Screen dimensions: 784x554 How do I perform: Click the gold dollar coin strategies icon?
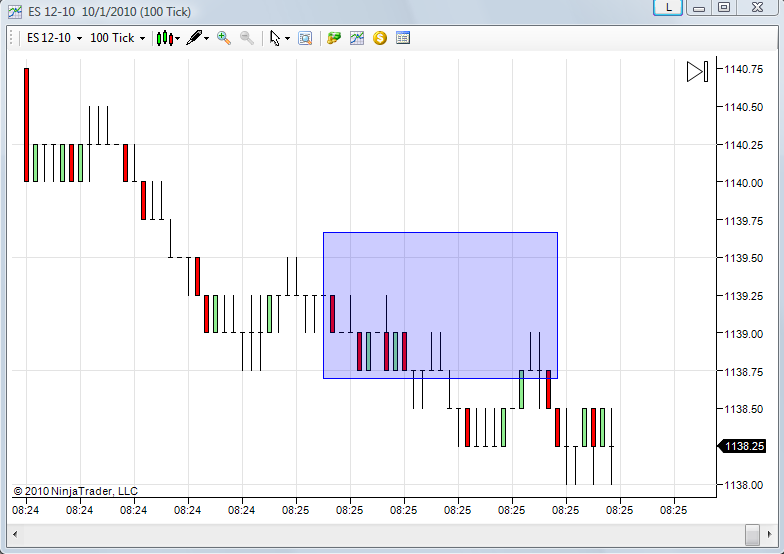click(x=380, y=38)
